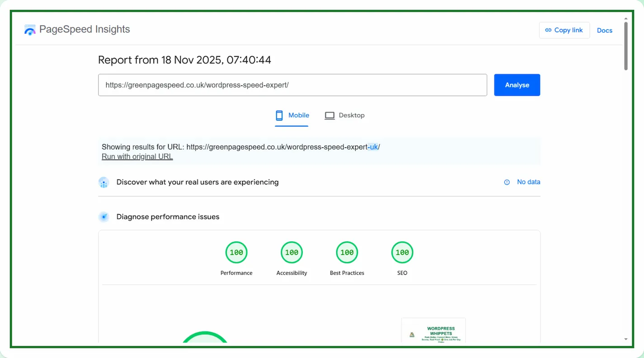Click the PageSpeed Insights logo icon
This screenshot has width=644, height=358.
coord(30,30)
